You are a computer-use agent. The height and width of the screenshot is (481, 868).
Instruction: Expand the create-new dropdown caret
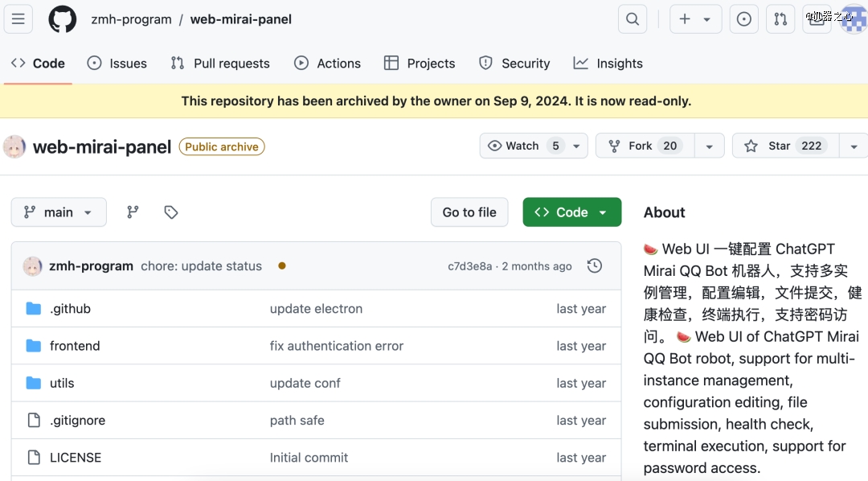[707, 19]
